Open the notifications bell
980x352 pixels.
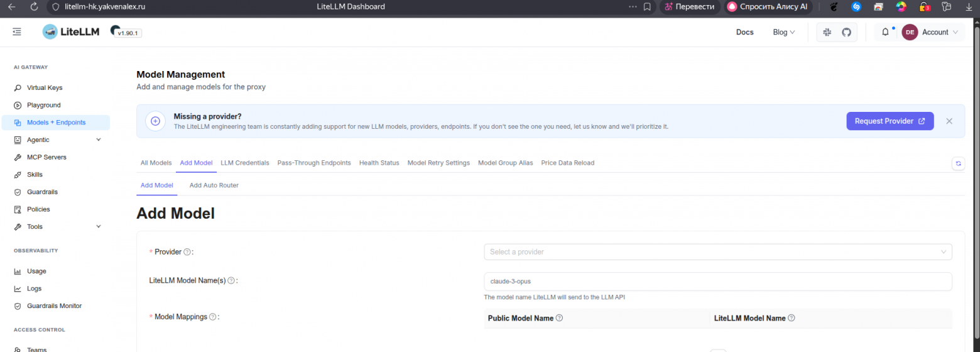[x=885, y=32]
